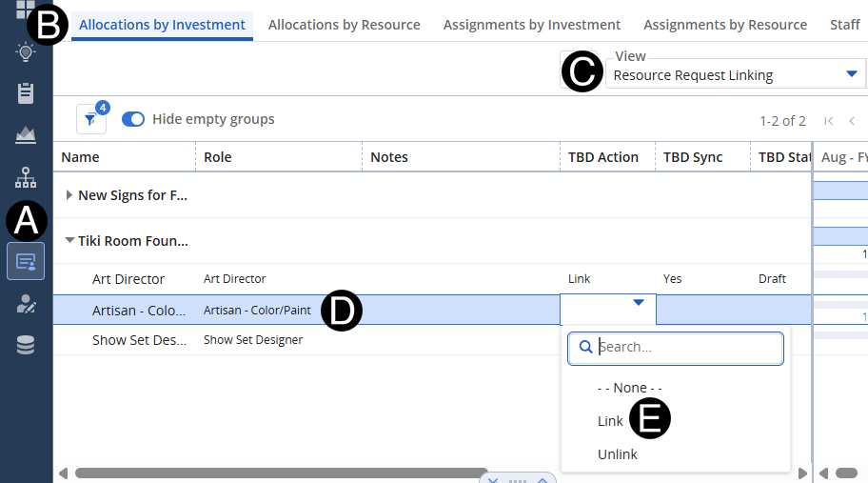The height and width of the screenshot is (483, 868).
Task: Choose Unlink from the dropdown list
Action: [x=617, y=454]
